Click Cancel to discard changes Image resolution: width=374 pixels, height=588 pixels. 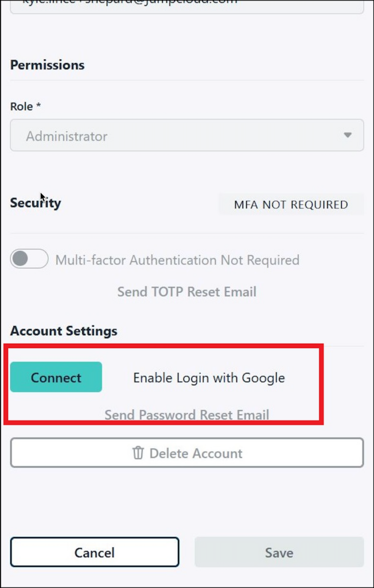[95, 552]
